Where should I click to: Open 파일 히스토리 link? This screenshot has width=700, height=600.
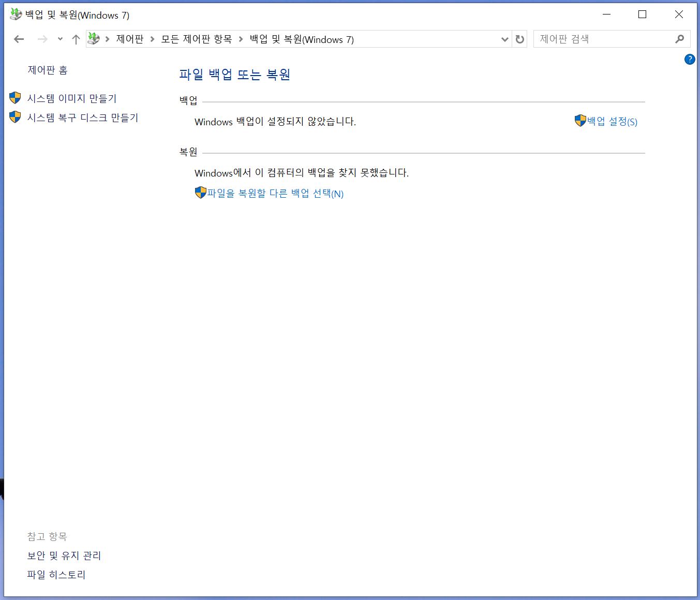tap(56, 575)
